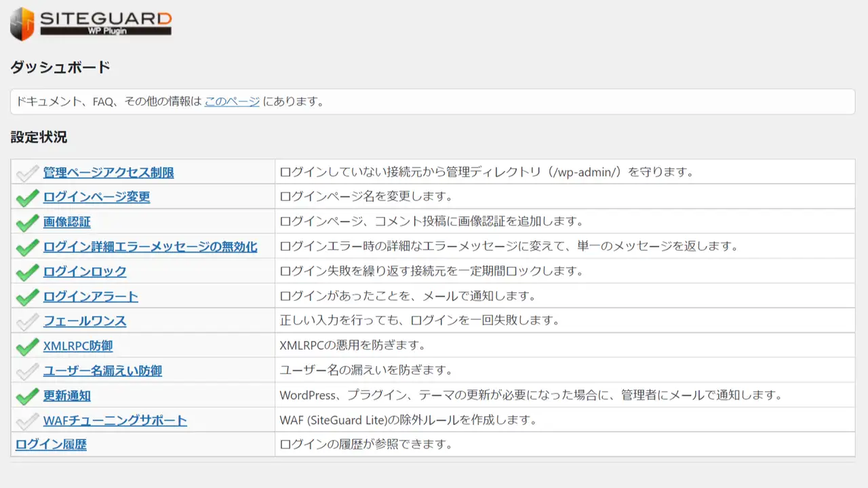Click green checkmark beside ログインアラート

27,298
